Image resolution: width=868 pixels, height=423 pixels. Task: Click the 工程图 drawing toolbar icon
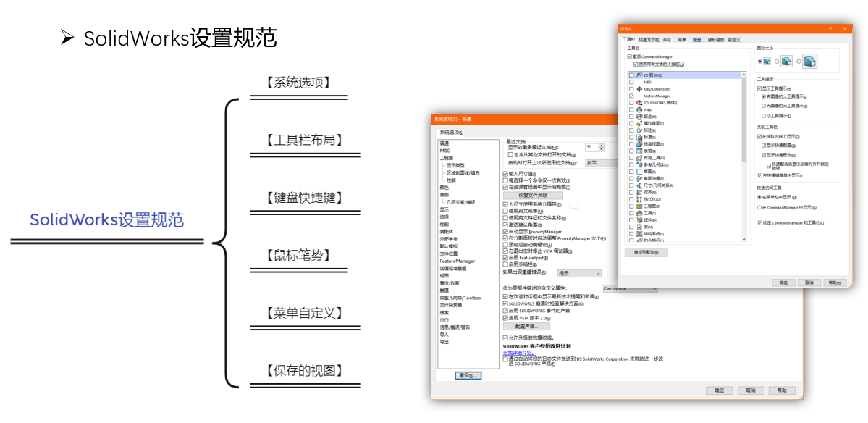point(639,206)
